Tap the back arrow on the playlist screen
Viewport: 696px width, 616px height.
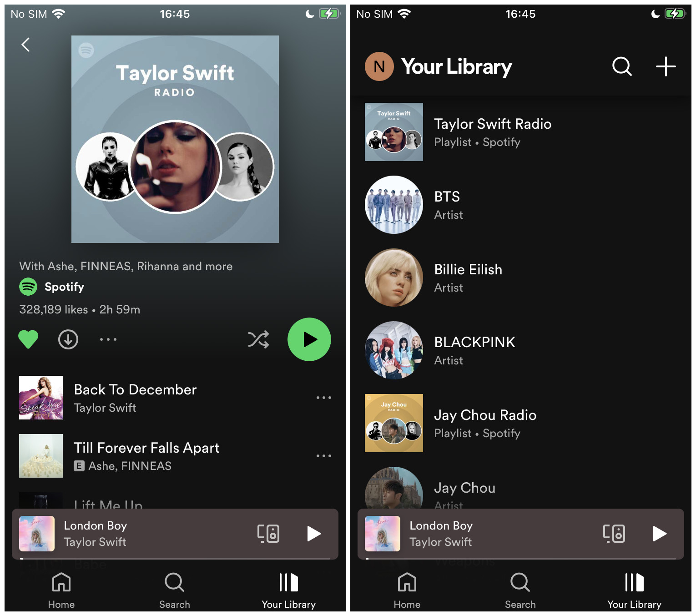26,45
